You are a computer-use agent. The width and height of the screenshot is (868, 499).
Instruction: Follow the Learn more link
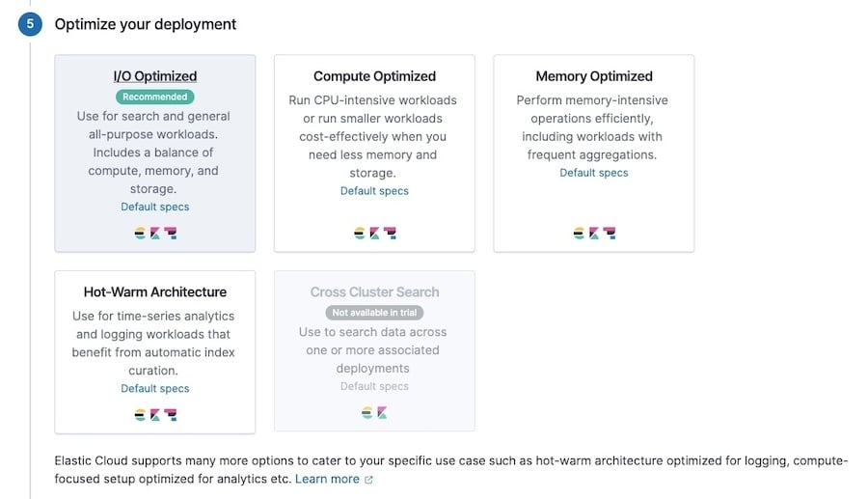(327, 480)
